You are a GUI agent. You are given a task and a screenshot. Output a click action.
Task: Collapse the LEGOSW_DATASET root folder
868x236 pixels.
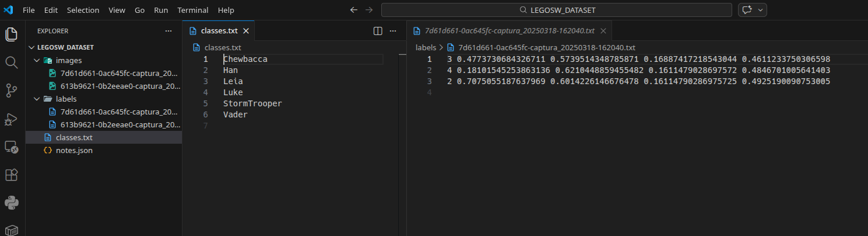[33, 47]
